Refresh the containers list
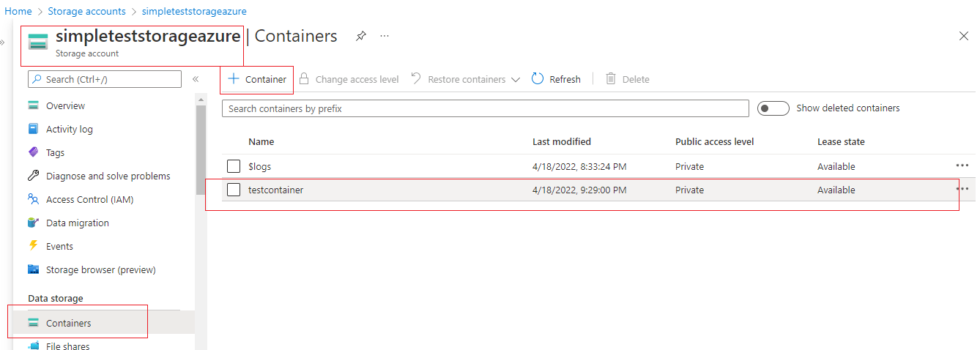The width and height of the screenshot is (980, 350). tap(556, 79)
